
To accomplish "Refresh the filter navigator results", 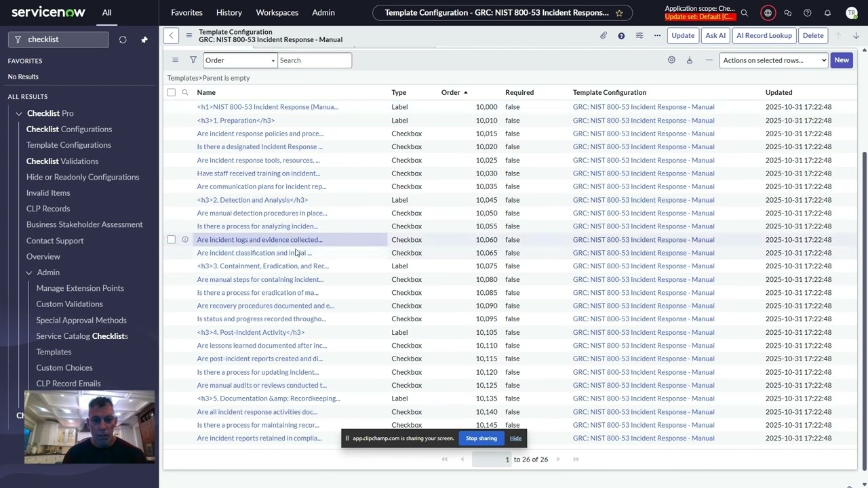I will click(123, 39).
